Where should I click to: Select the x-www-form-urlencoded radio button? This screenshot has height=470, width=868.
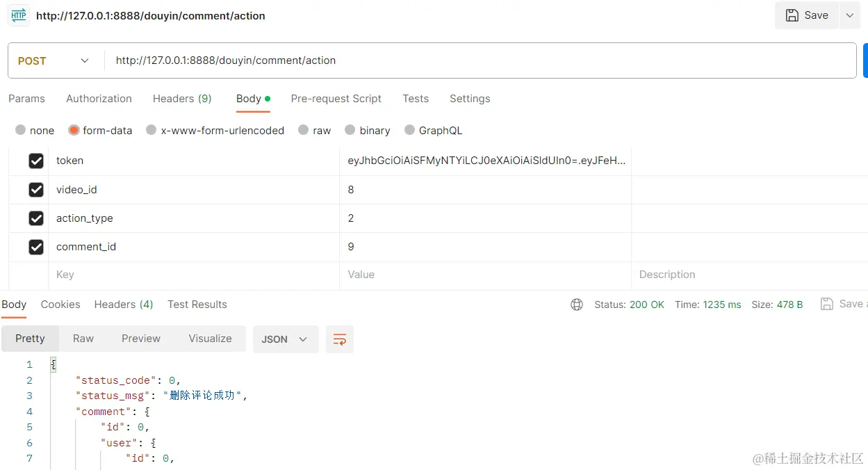coord(152,130)
